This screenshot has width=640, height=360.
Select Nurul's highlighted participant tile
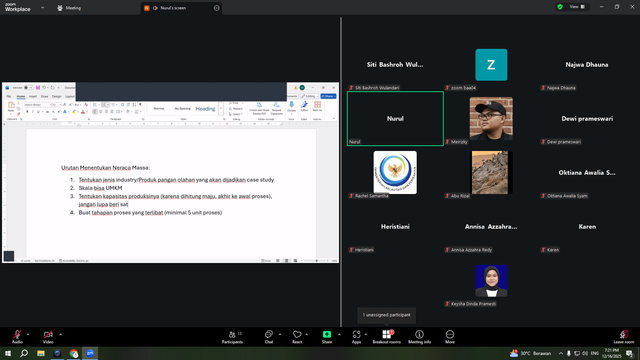pyautogui.click(x=395, y=118)
